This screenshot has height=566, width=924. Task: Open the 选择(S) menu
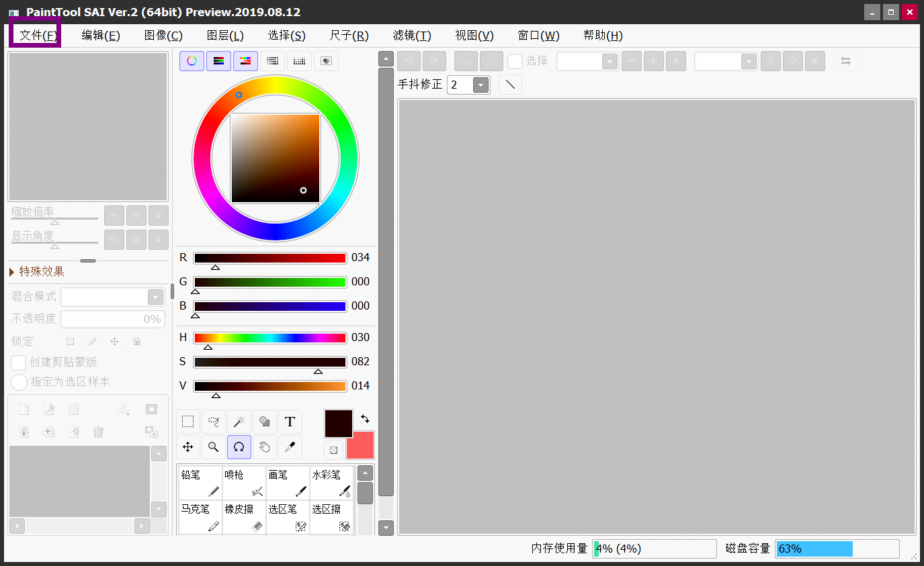287,36
